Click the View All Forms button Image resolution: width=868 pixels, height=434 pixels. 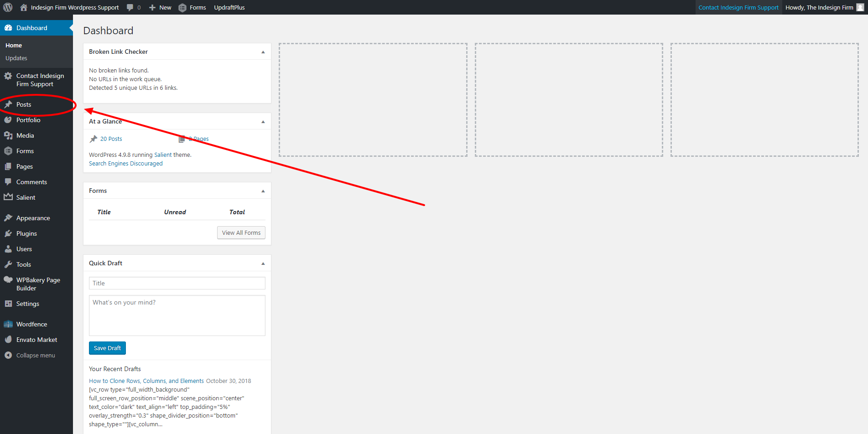tap(241, 232)
